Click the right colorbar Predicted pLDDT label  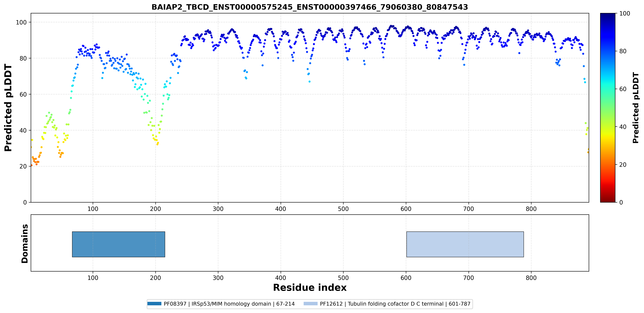point(635,108)
